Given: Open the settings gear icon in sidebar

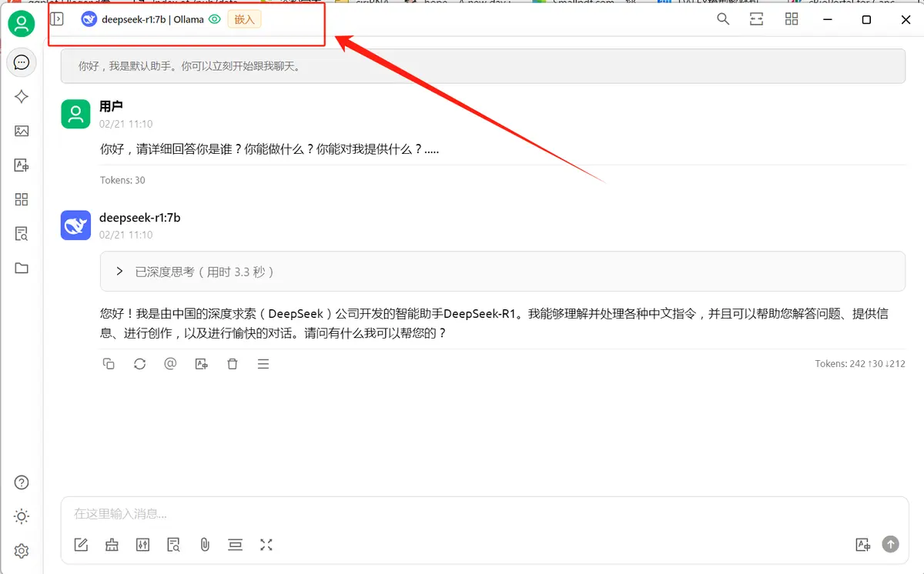Looking at the screenshot, I should 22,551.
